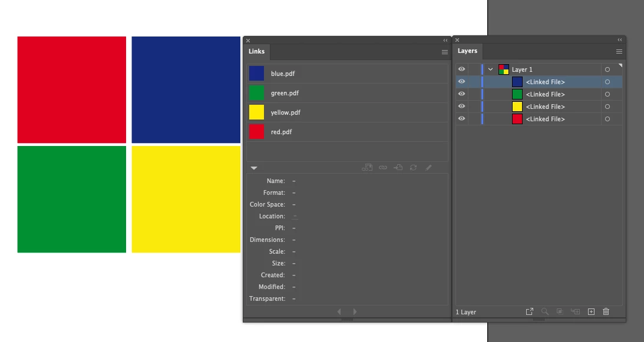
Task: Click the blue square on the artboard
Action: point(186,89)
